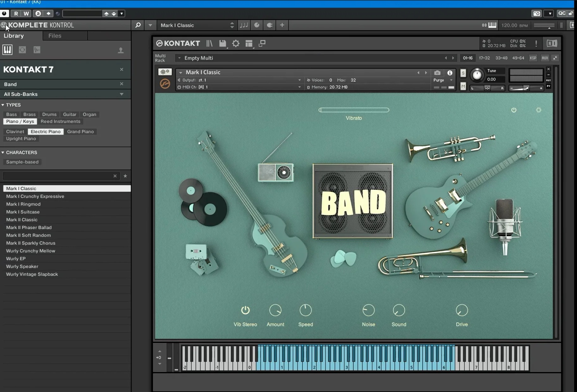Click the preset search input field
Screen dimensions: 577x392
58,176
